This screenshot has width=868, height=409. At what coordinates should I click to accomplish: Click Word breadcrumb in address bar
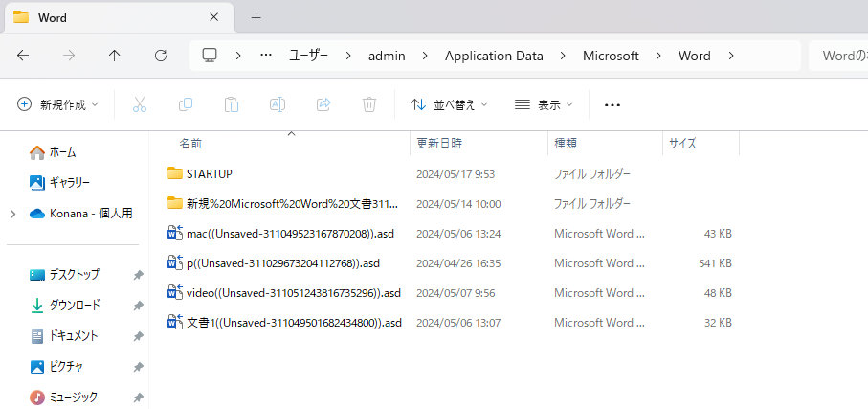point(695,56)
